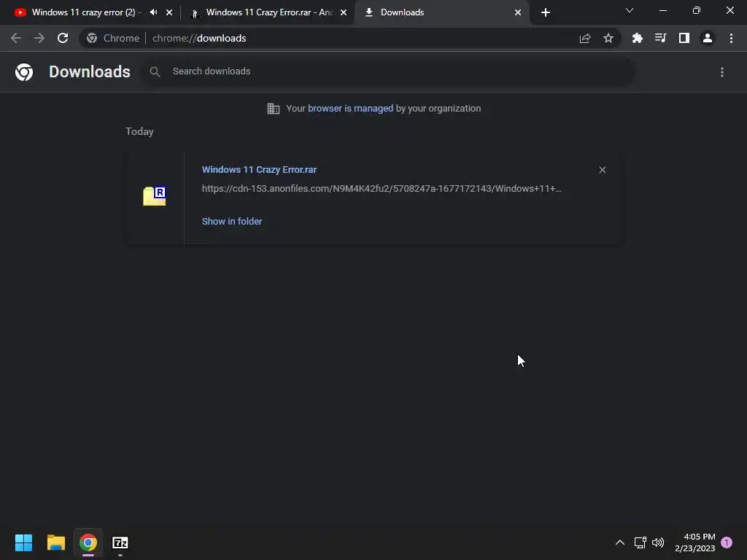Open the notification badge showing 1
The height and width of the screenshot is (560, 747).
coord(727,542)
